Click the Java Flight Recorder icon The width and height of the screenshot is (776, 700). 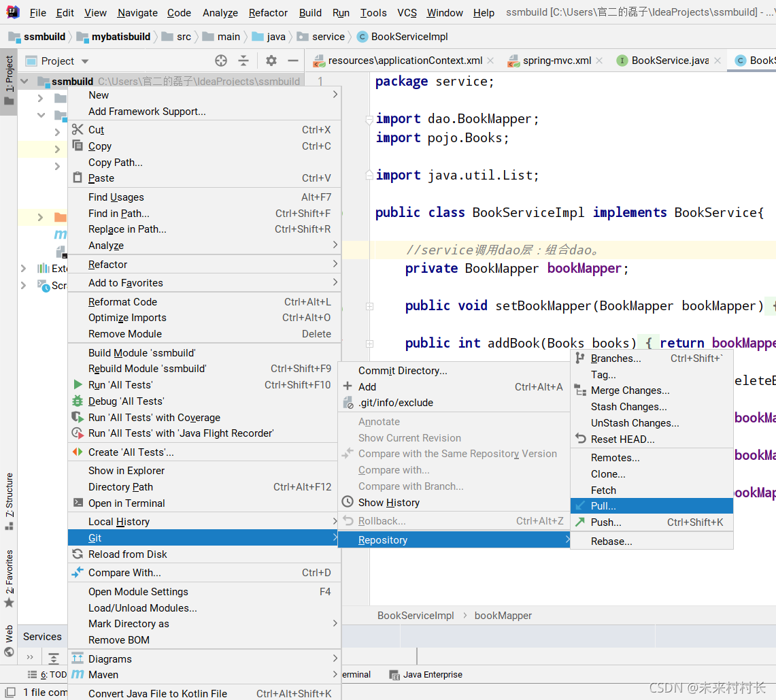click(78, 433)
